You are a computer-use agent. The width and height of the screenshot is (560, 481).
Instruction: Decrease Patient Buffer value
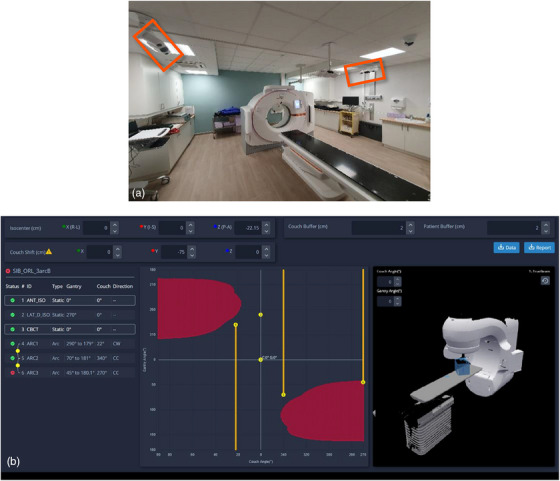[x=545, y=231]
